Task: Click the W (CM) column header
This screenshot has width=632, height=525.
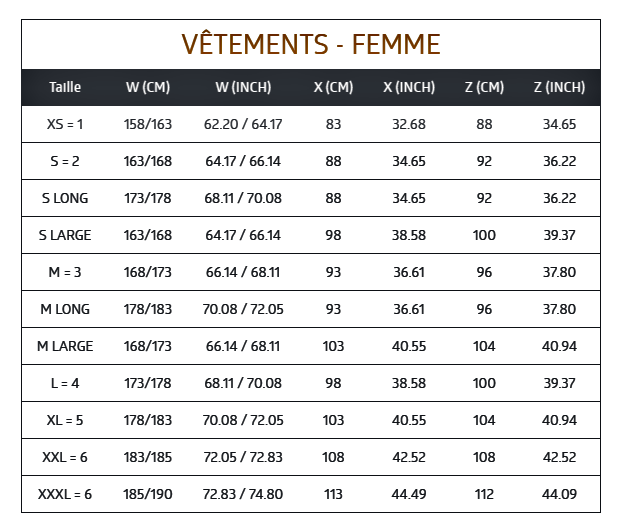Action: [x=148, y=87]
